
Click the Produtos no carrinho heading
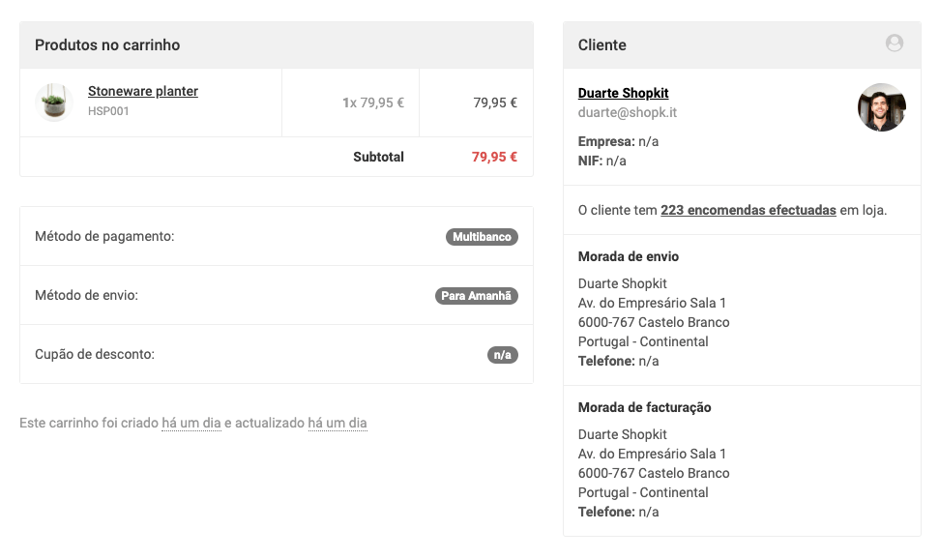(x=107, y=45)
